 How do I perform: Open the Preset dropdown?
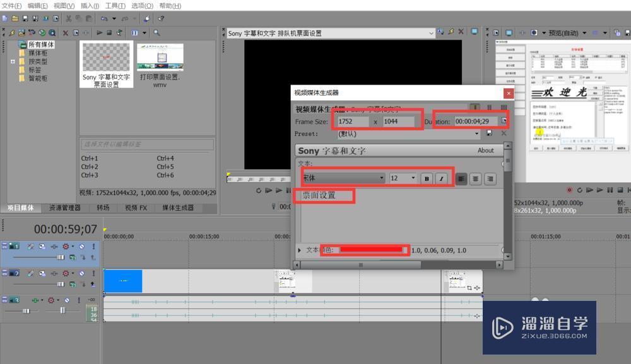(477, 134)
